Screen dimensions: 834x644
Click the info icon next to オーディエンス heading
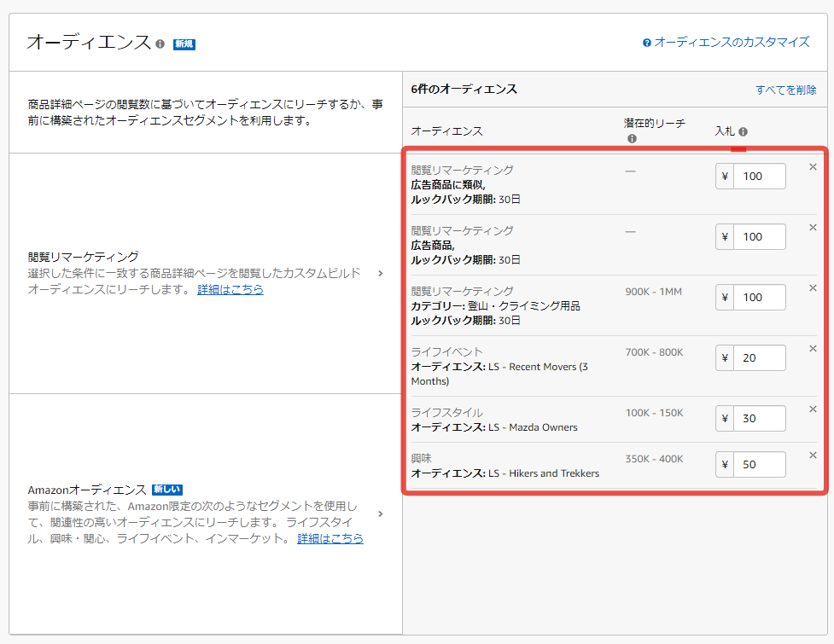[x=160, y=44]
